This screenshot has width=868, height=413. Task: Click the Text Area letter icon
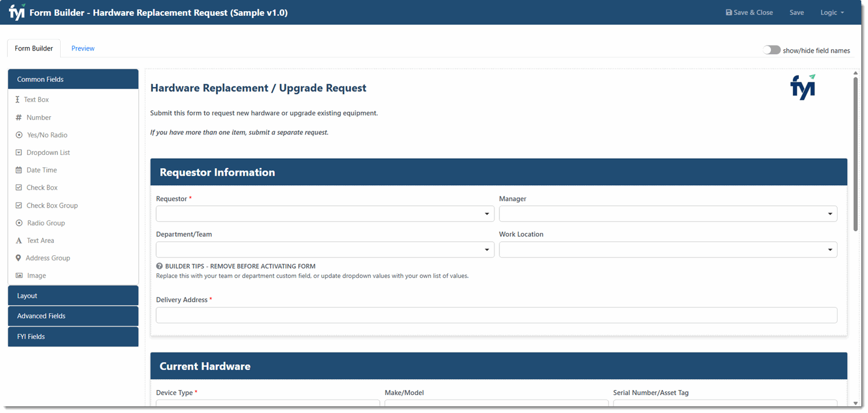[x=19, y=241]
